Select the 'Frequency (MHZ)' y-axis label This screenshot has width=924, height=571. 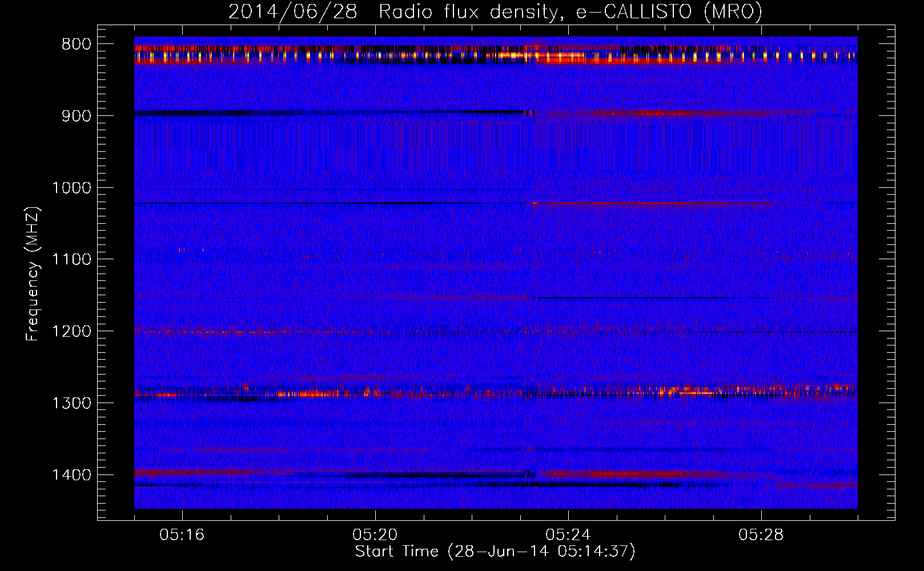pyautogui.click(x=33, y=274)
